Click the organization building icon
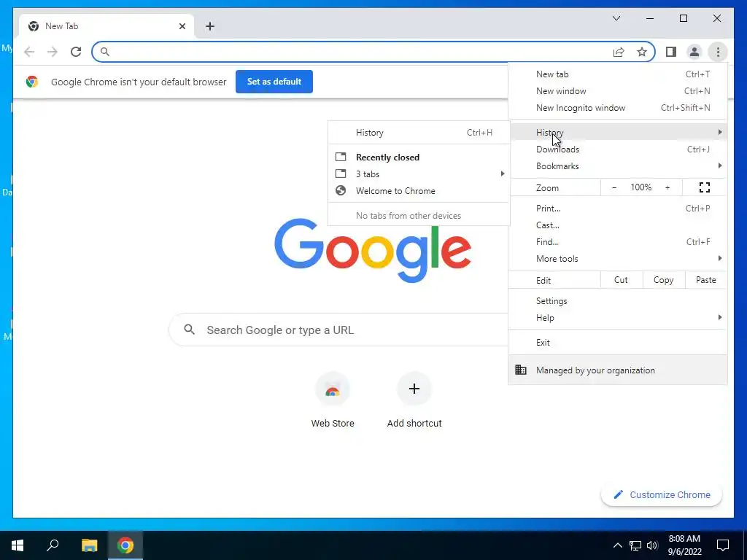Viewport: 747px width, 560px height. tap(521, 370)
